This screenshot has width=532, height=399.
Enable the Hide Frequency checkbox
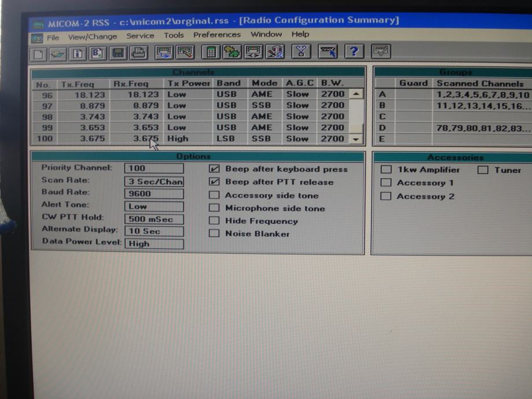(214, 220)
